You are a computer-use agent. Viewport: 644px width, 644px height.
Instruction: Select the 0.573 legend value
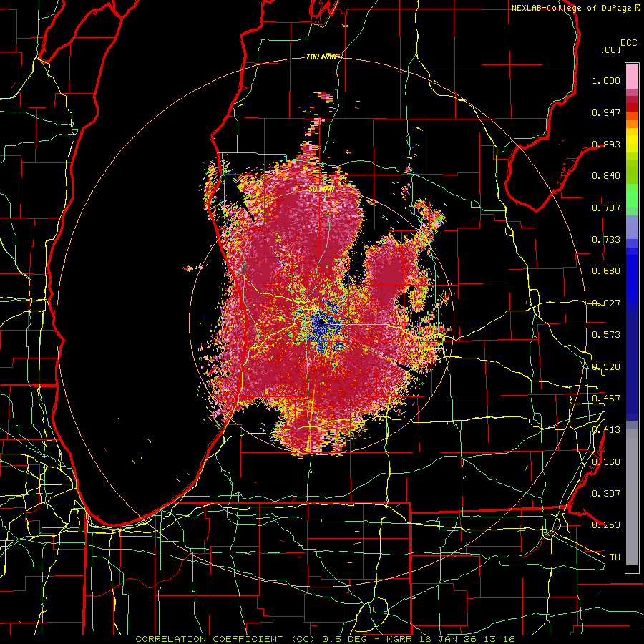pos(606,335)
